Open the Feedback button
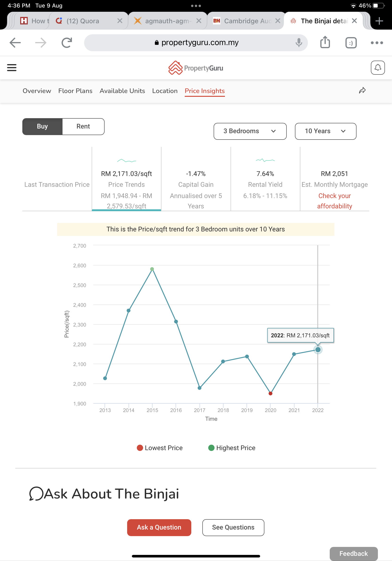 click(353, 553)
